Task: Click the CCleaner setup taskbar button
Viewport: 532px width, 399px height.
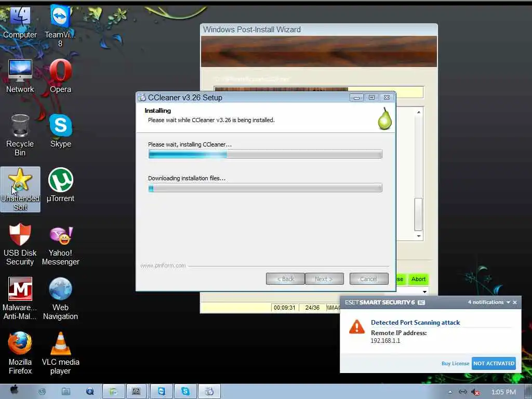Action: (209, 392)
